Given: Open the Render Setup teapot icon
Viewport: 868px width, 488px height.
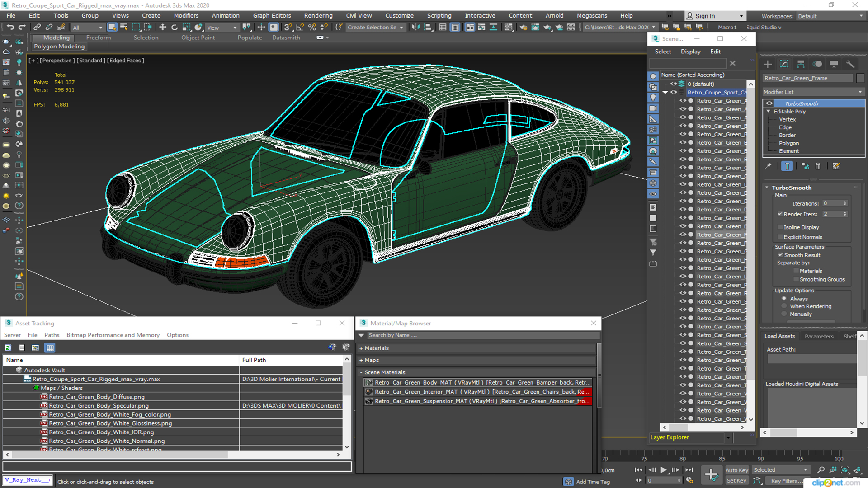Looking at the screenshot, I should [523, 28].
